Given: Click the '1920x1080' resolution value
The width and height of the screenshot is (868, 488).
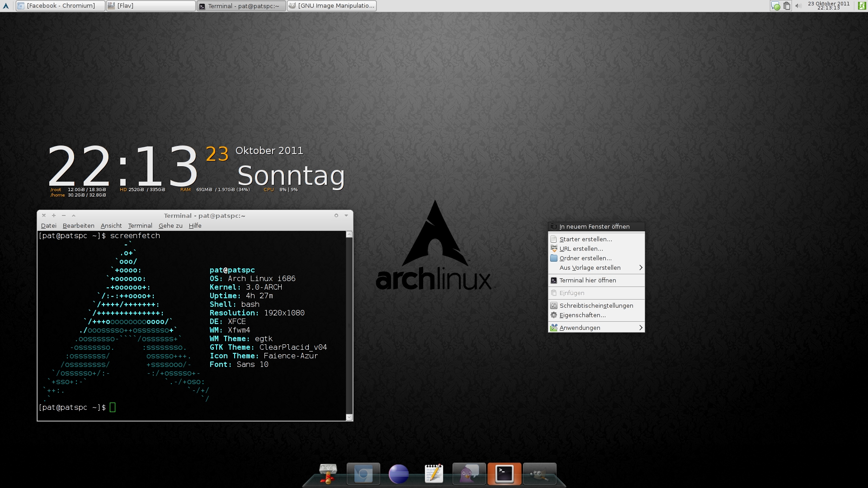Looking at the screenshot, I should click(284, 313).
